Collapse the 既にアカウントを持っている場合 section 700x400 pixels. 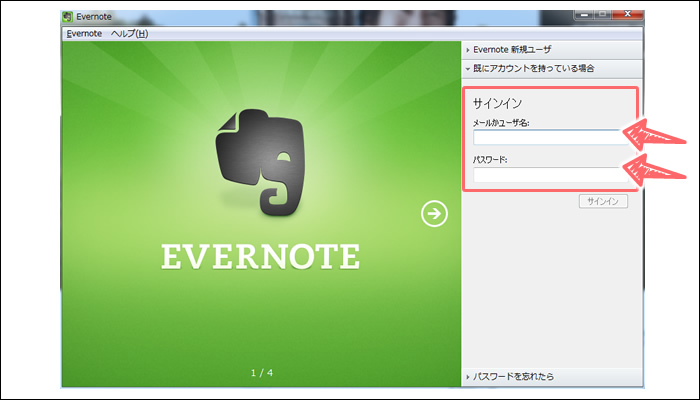pyautogui.click(x=552, y=68)
